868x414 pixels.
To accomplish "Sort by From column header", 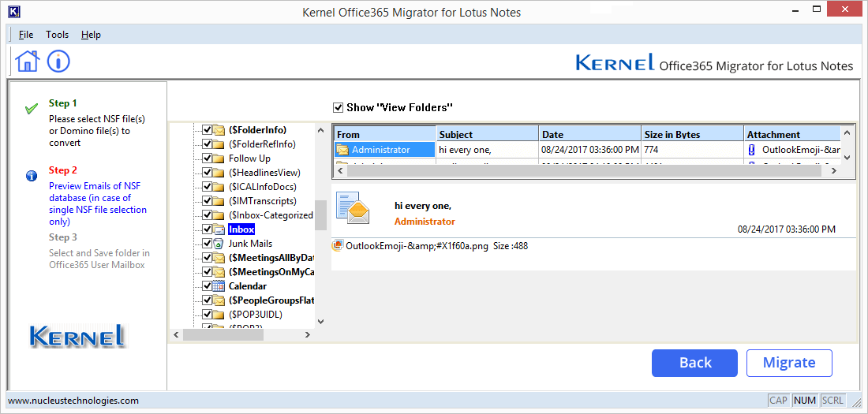I will [385, 134].
